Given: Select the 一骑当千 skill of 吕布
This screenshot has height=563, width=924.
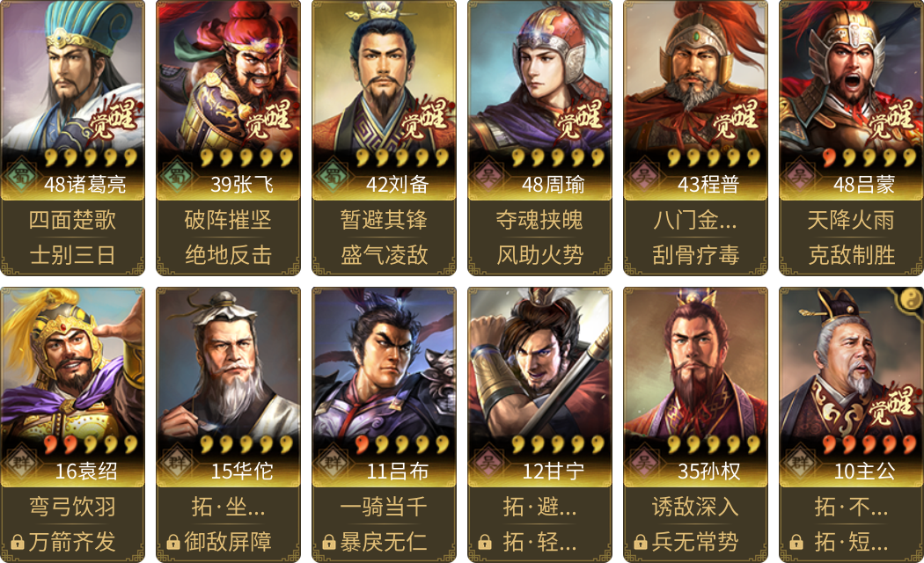Looking at the screenshot, I should [384, 507].
